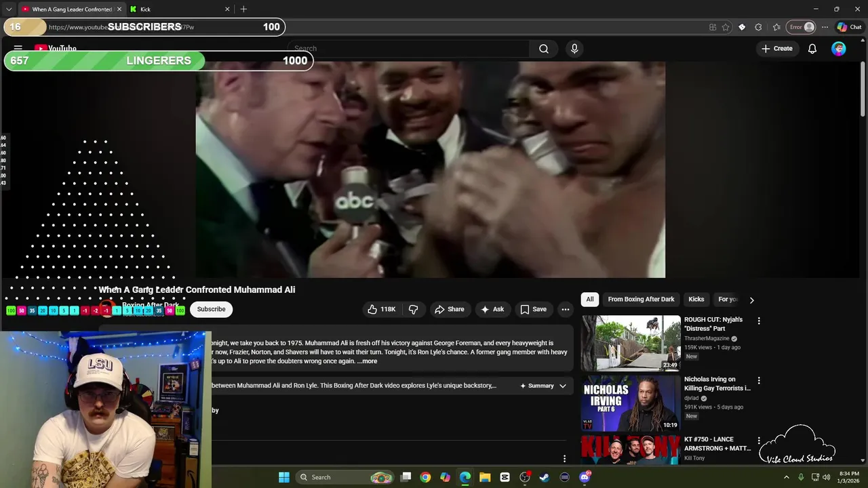
Task: Run search with the magnifier button
Action: point(544,49)
